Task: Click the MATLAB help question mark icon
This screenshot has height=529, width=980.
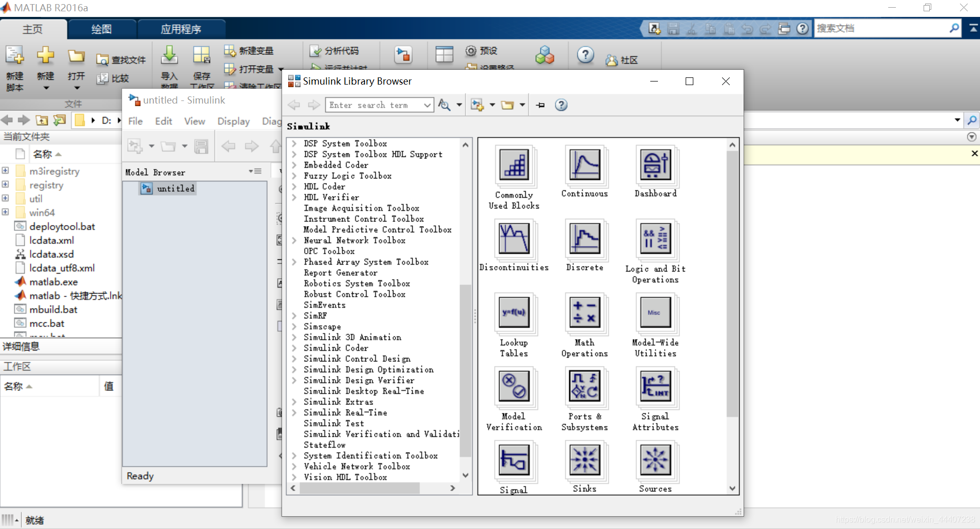Action: 586,55
